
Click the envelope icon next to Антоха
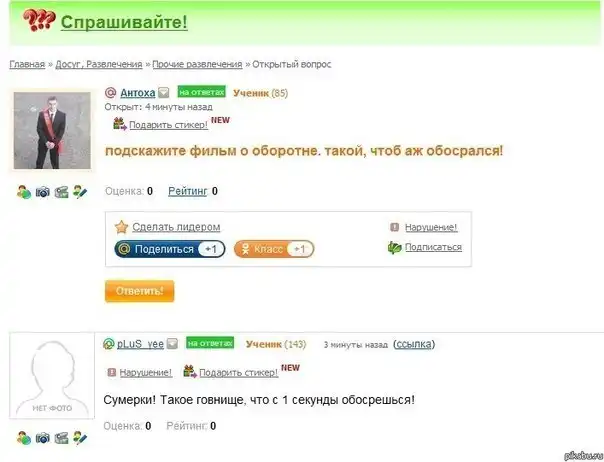[164, 93]
